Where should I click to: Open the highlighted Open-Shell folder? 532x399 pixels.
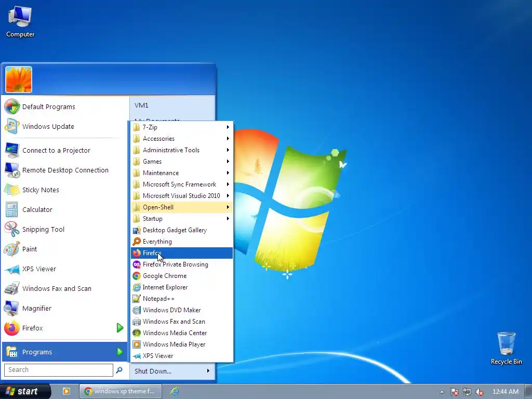(x=182, y=207)
